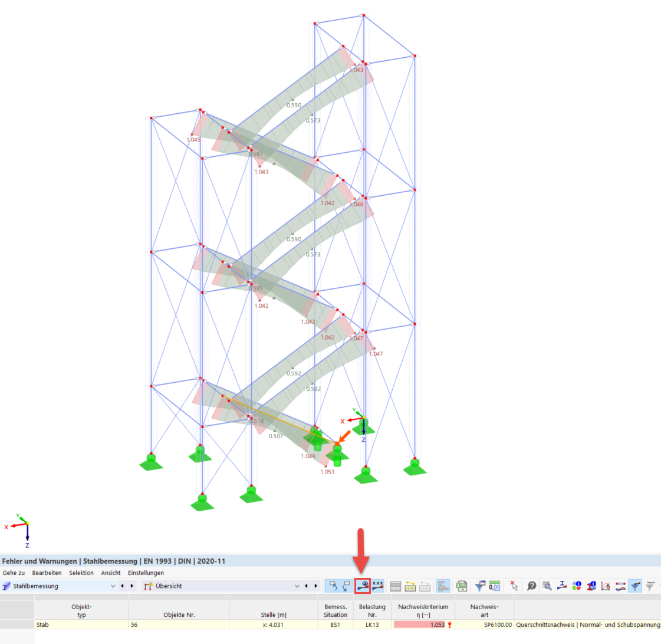Click the result diagram graph icon
Screen dimensions: 661x644
point(606,586)
